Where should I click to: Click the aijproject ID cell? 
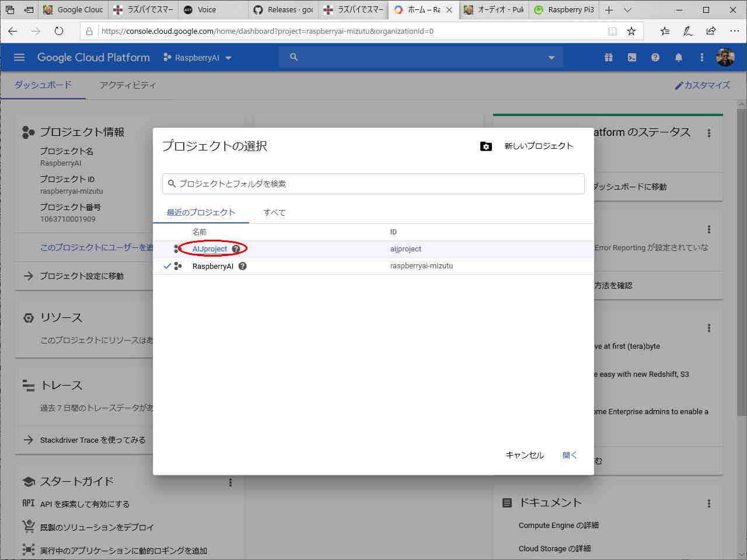406,249
